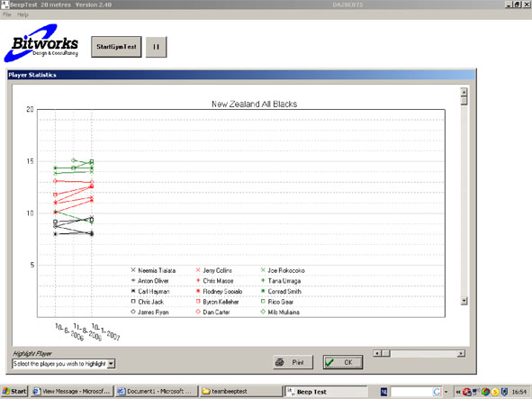Click the NL language indicator

(383, 392)
